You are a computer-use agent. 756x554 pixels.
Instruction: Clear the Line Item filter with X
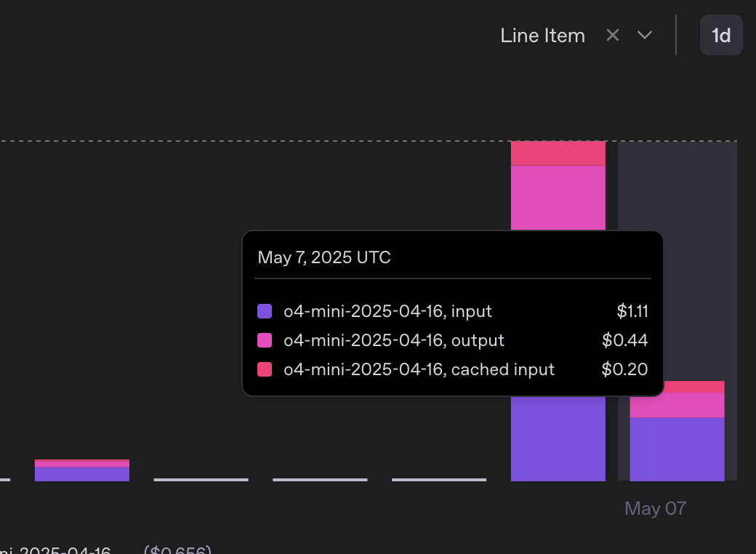[613, 35]
